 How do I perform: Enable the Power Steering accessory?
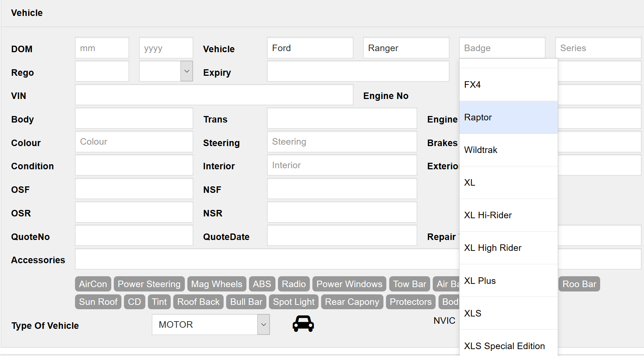coord(149,284)
